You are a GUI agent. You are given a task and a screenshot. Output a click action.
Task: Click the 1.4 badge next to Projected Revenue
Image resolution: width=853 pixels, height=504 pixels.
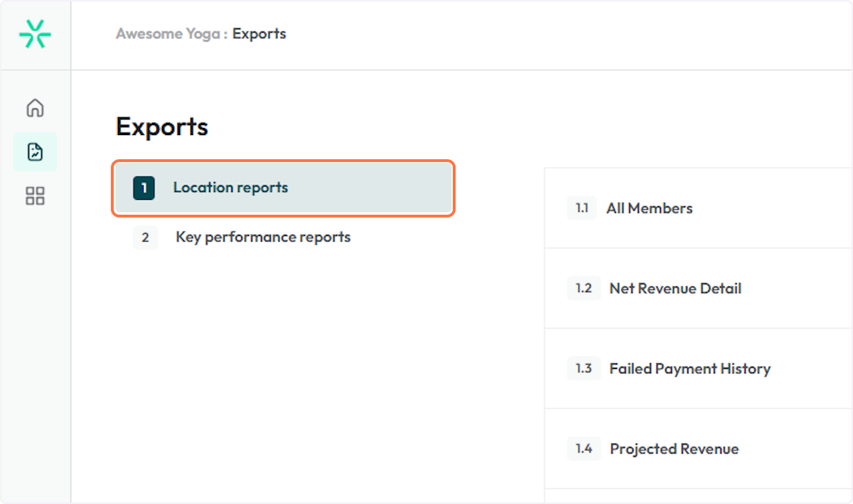pyautogui.click(x=584, y=449)
